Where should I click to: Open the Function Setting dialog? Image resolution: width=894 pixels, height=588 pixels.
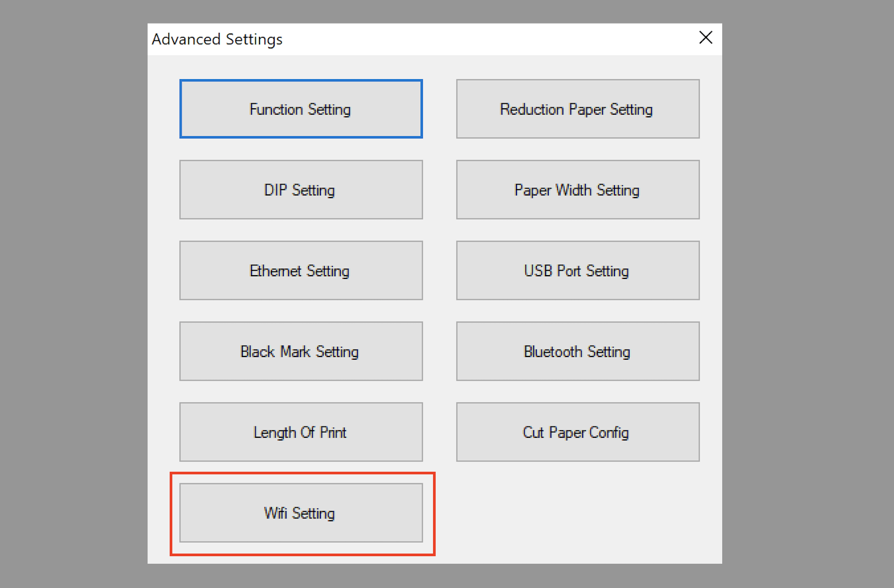pos(301,109)
